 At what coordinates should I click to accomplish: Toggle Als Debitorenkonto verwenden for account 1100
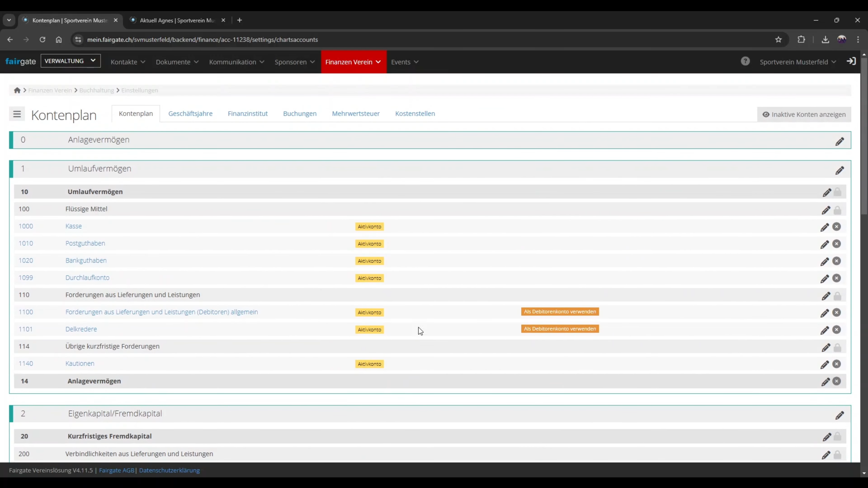(560, 312)
